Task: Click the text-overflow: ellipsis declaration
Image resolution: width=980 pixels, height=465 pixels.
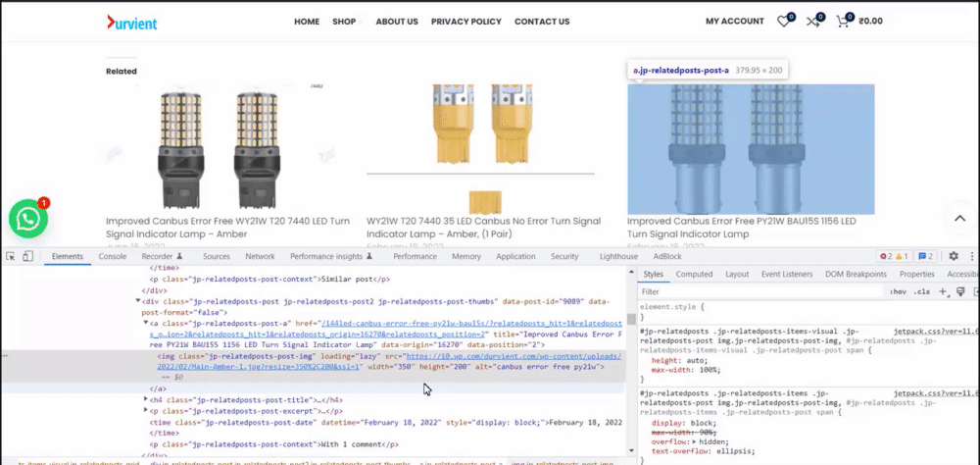Action: click(x=703, y=451)
